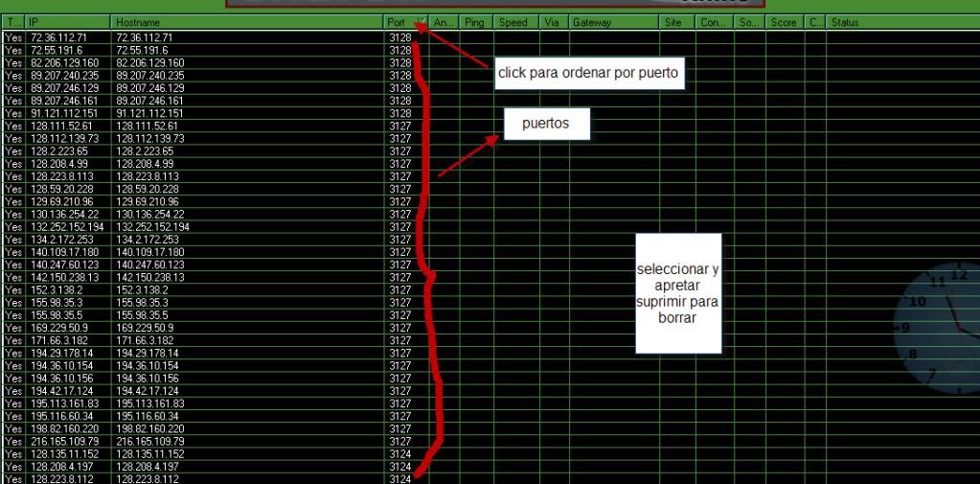This screenshot has width=980, height=484.
Task: Sort by the Score column header
Action: 785,22
